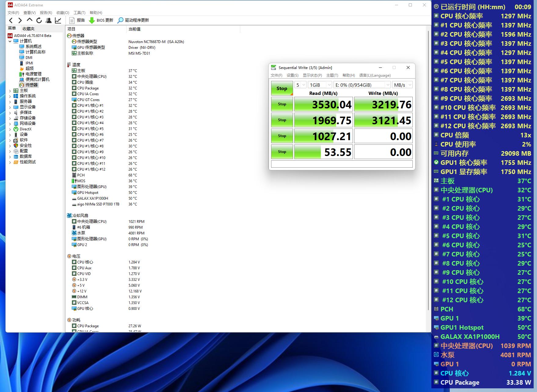
Task: Select 电源管理 in the left tree
Action: 33,74
